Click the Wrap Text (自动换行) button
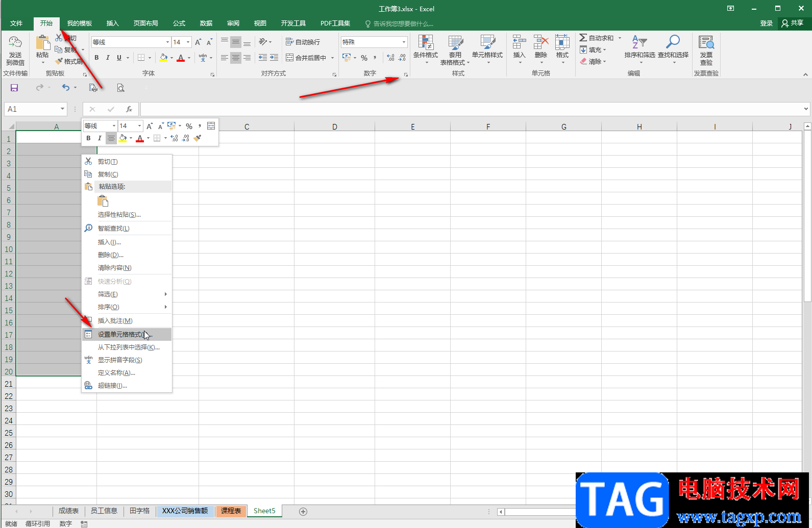812x528 pixels. tap(303, 42)
